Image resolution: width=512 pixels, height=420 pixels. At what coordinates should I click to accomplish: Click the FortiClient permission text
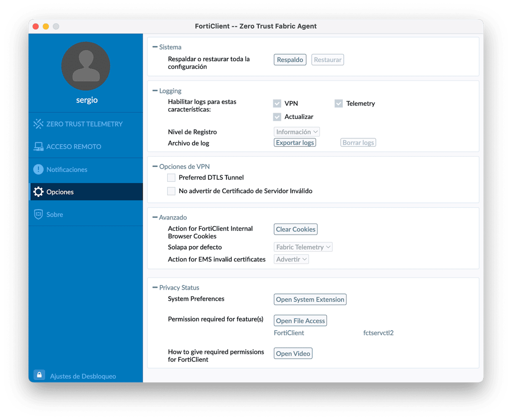(x=289, y=333)
